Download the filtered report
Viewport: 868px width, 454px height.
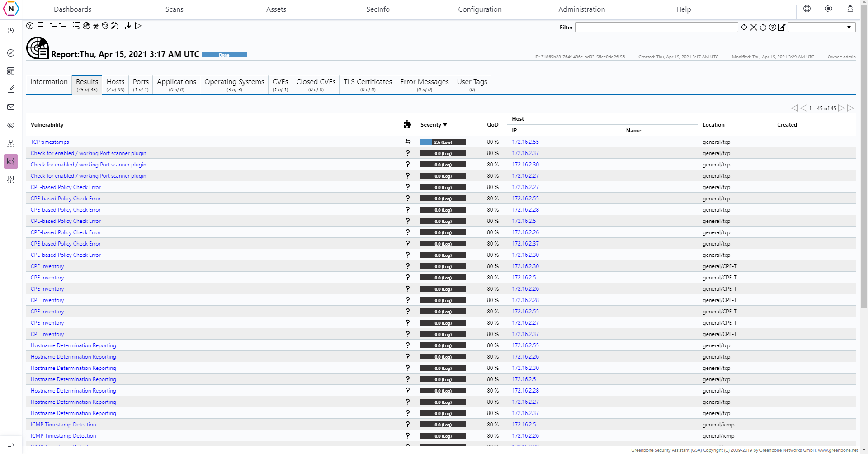(x=129, y=26)
